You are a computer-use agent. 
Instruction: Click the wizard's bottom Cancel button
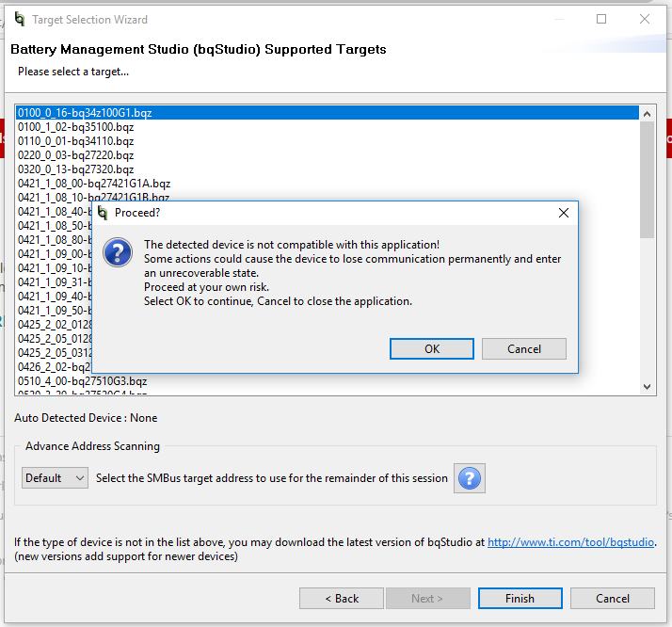612,598
